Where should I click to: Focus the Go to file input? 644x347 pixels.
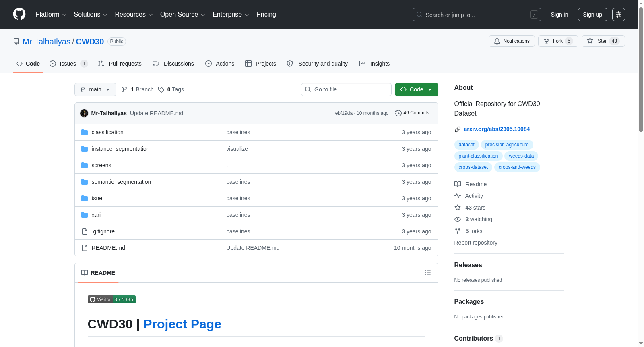pyautogui.click(x=346, y=89)
